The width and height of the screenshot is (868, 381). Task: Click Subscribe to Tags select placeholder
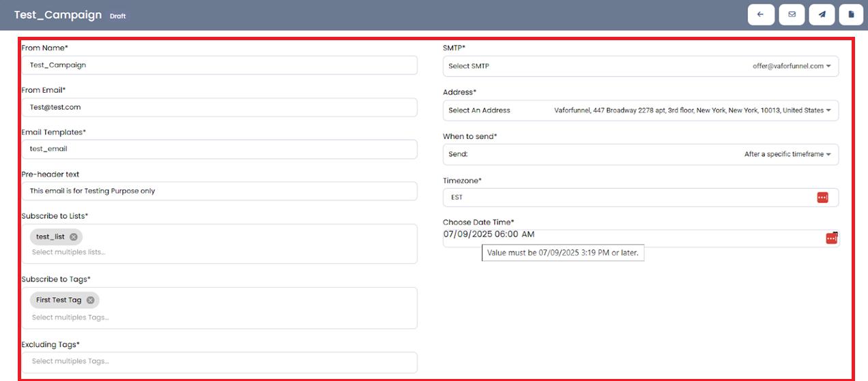click(70, 317)
